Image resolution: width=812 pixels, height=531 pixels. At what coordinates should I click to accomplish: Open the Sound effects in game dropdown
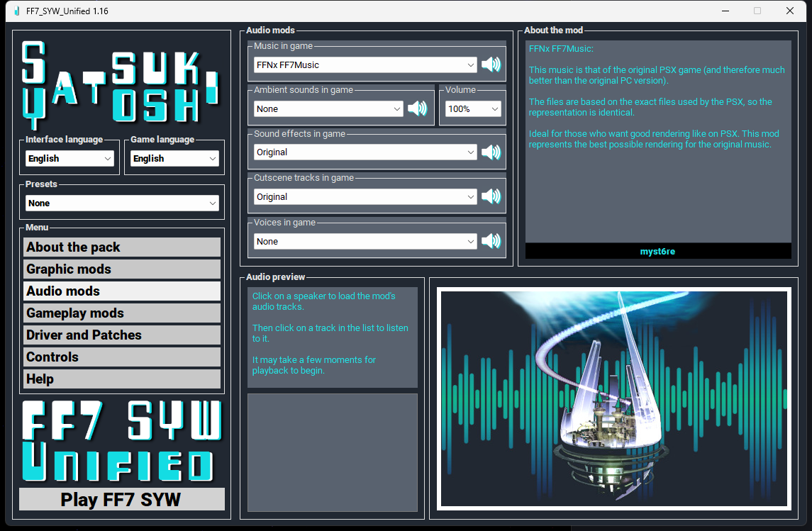365,152
